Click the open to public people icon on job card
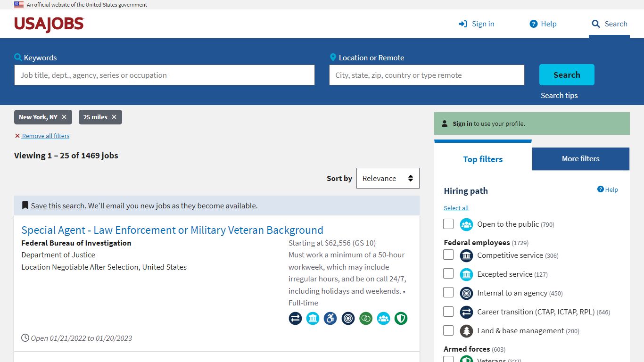 click(383, 319)
